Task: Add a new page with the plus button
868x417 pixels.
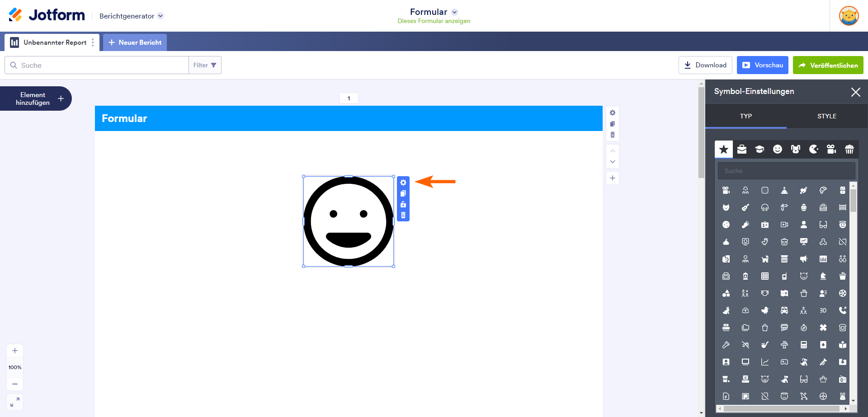Action: point(613,178)
